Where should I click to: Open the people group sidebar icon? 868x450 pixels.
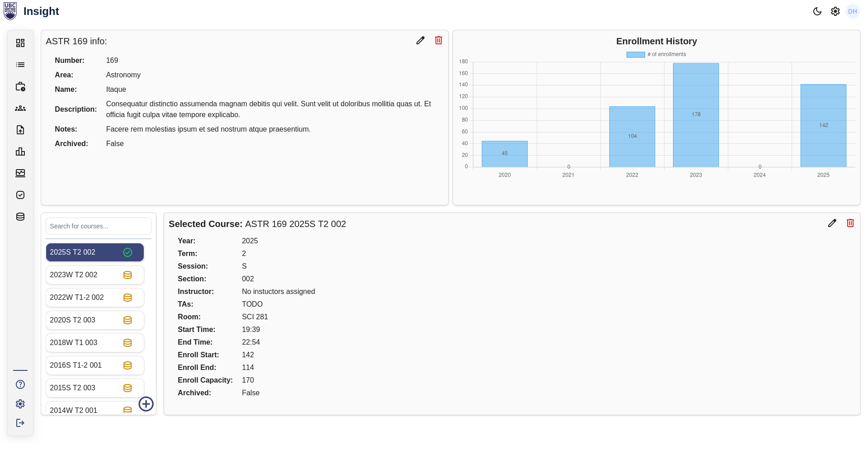coord(20,109)
